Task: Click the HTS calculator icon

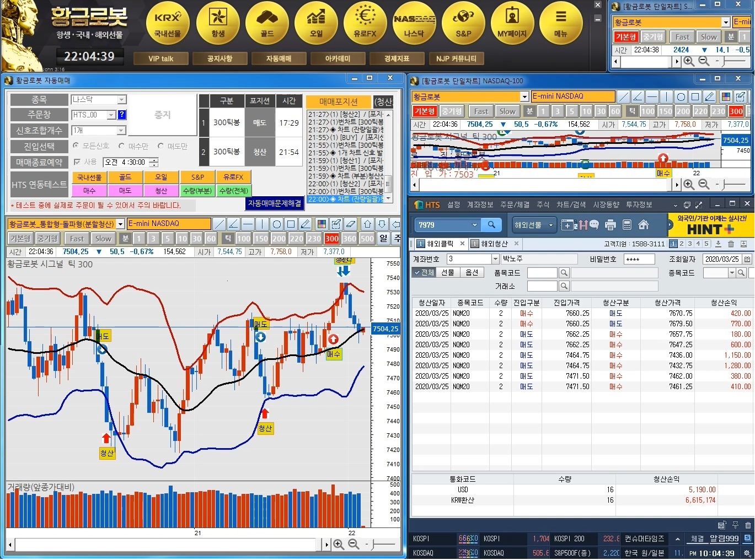Action: tap(627, 225)
